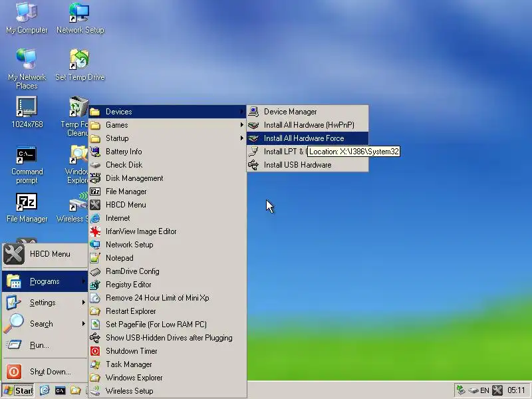Open Run... from Start menu
Screen dimensions: 532x399
click(x=45, y=345)
